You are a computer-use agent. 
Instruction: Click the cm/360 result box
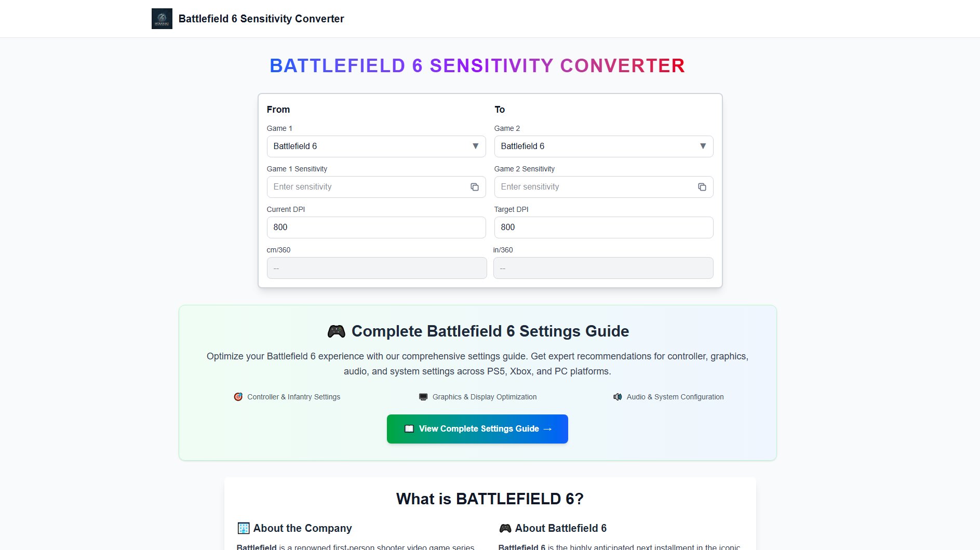click(377, 268)
